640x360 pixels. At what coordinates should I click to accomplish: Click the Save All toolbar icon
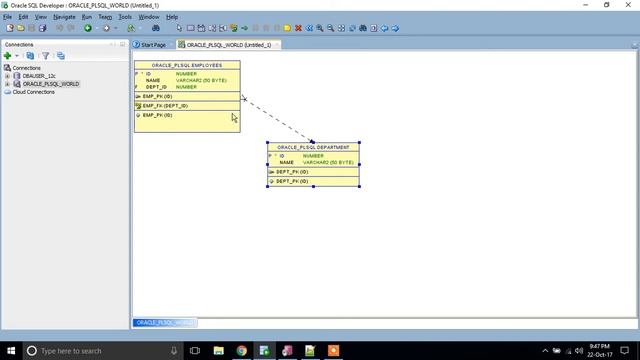tap(42, 28)
